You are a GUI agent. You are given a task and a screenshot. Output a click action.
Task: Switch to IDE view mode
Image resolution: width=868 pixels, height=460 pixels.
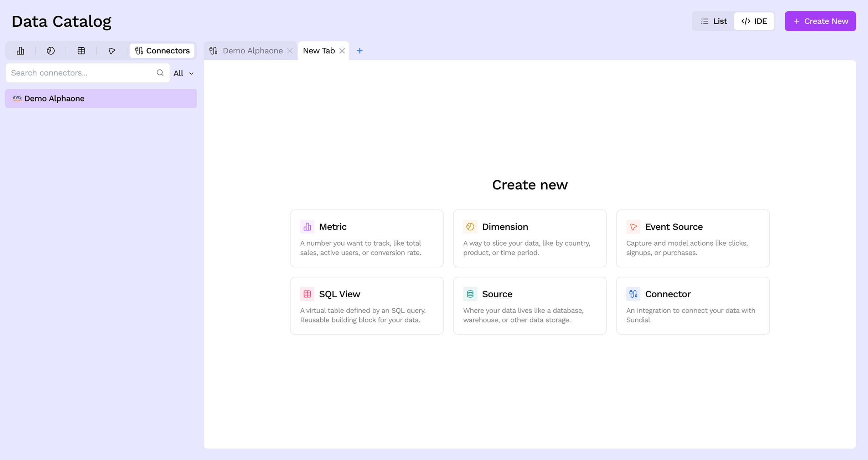754,21
